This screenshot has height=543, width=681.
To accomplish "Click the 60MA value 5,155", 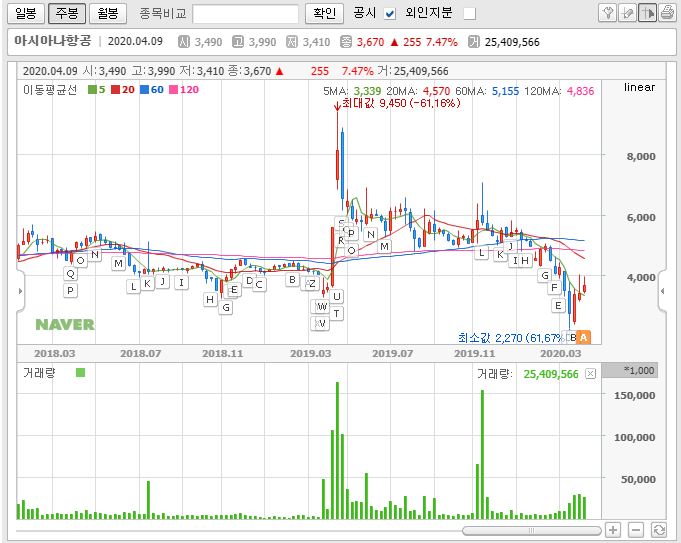I will point(505,91).
